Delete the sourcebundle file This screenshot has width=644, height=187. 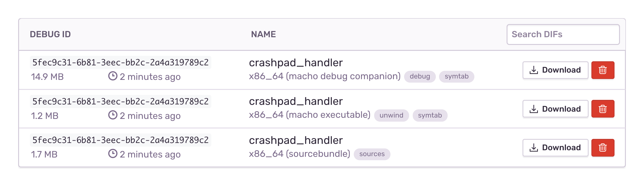coord(603,148)
